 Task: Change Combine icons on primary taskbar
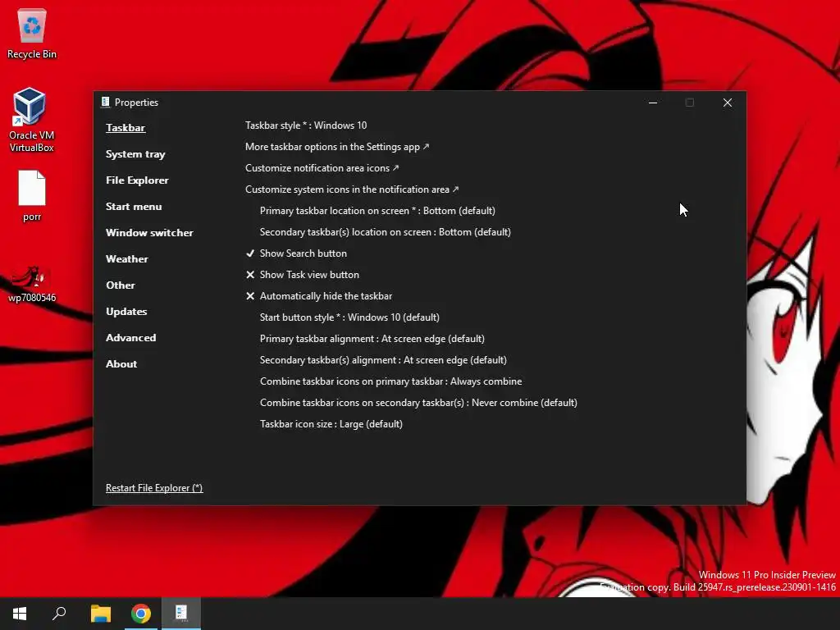390,381
